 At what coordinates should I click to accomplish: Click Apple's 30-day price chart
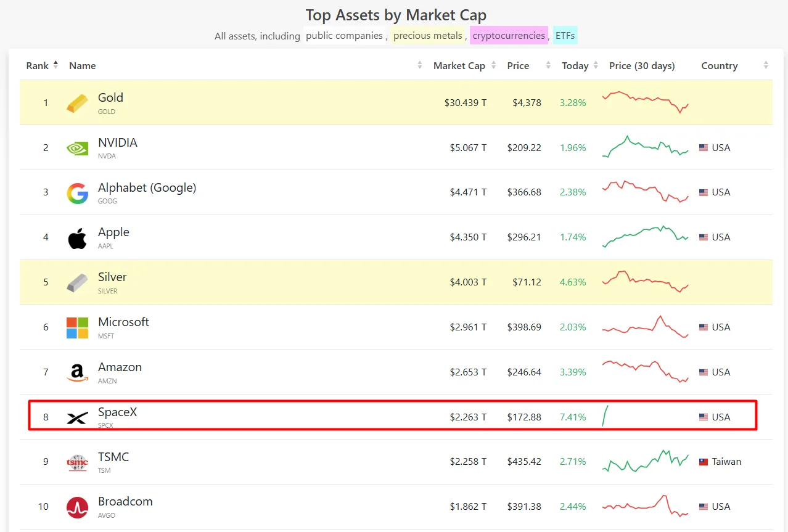(646, 237)
